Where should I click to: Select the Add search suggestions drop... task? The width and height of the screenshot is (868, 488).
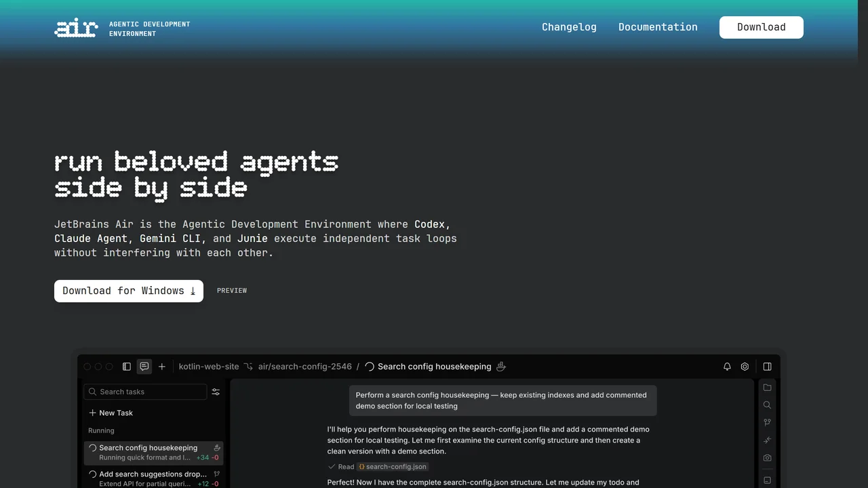[154, 479]
